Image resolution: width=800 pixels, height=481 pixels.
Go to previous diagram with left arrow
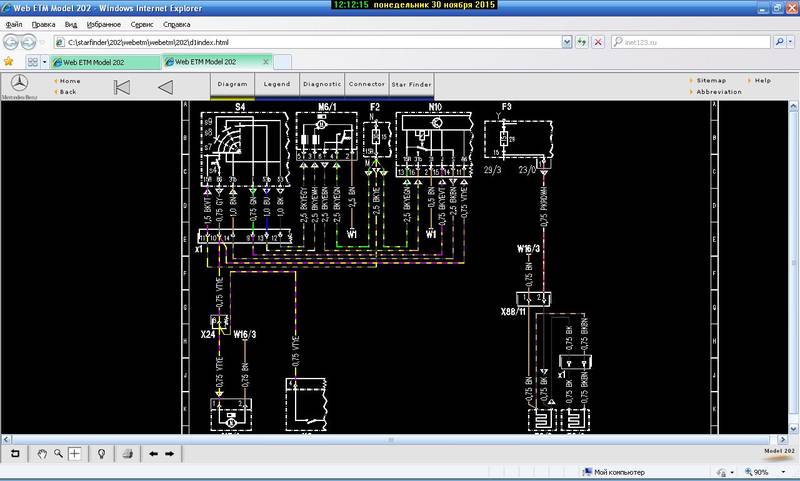(153, 453)
